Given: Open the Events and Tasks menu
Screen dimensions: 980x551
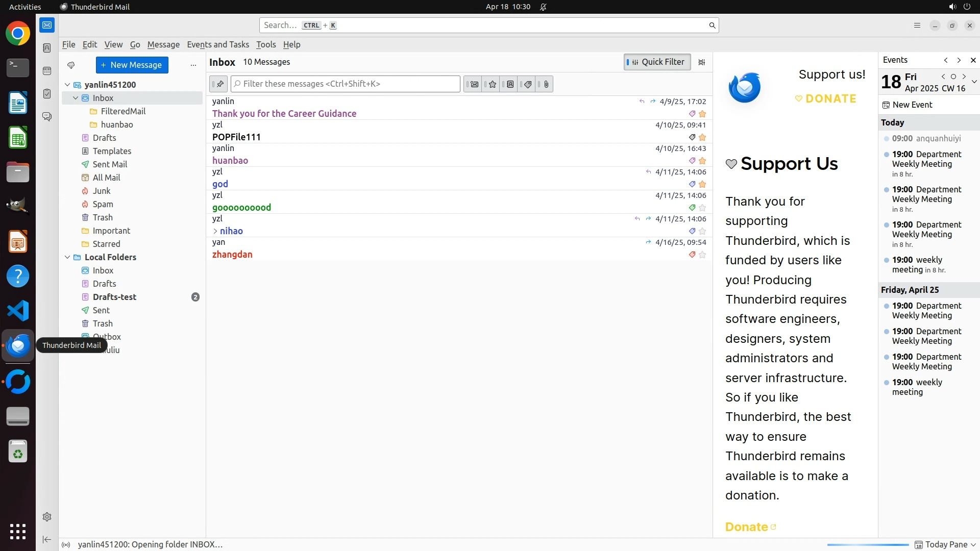Looking at the screenshot, I should (218, 44).
